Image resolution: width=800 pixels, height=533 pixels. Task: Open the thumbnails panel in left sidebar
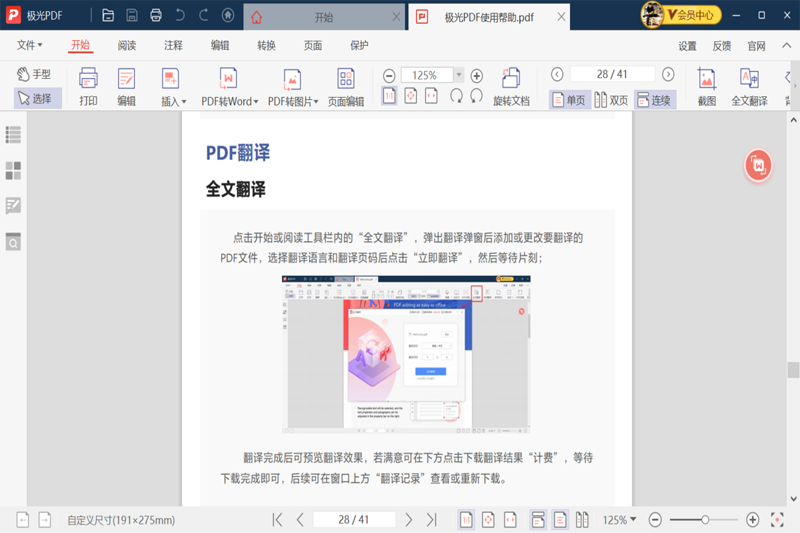(13, 171)
